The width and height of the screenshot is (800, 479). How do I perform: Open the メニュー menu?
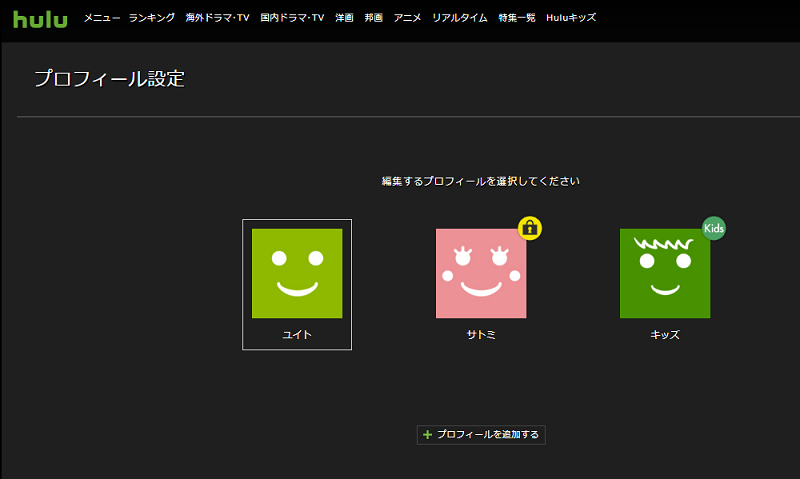tap(102, 18)
